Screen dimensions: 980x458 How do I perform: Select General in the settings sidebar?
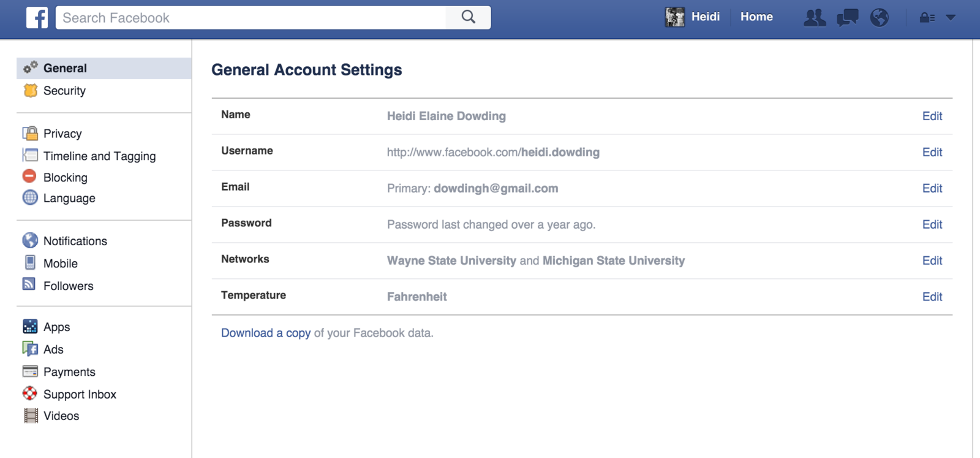(65, 68)
